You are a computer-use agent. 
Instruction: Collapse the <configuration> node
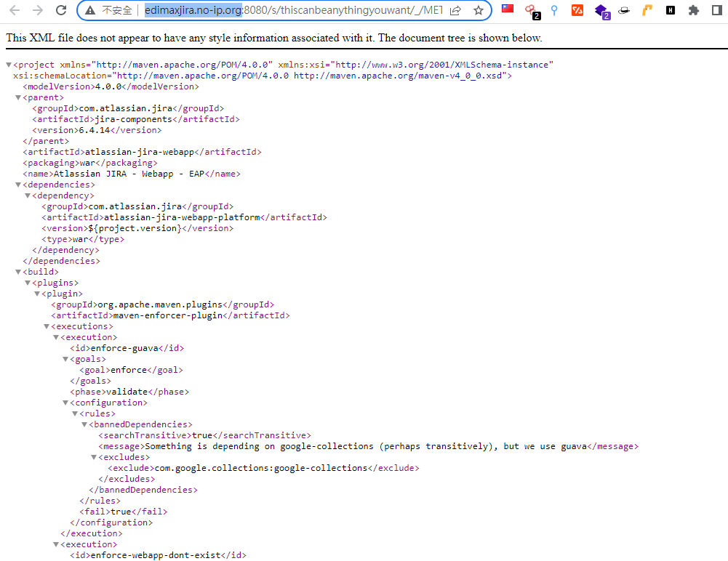tap(65, 403)
